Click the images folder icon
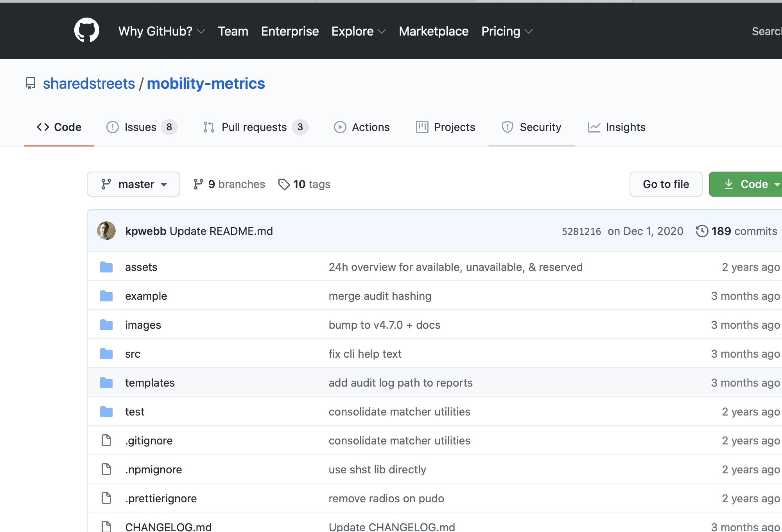 [x=106, y=325]
